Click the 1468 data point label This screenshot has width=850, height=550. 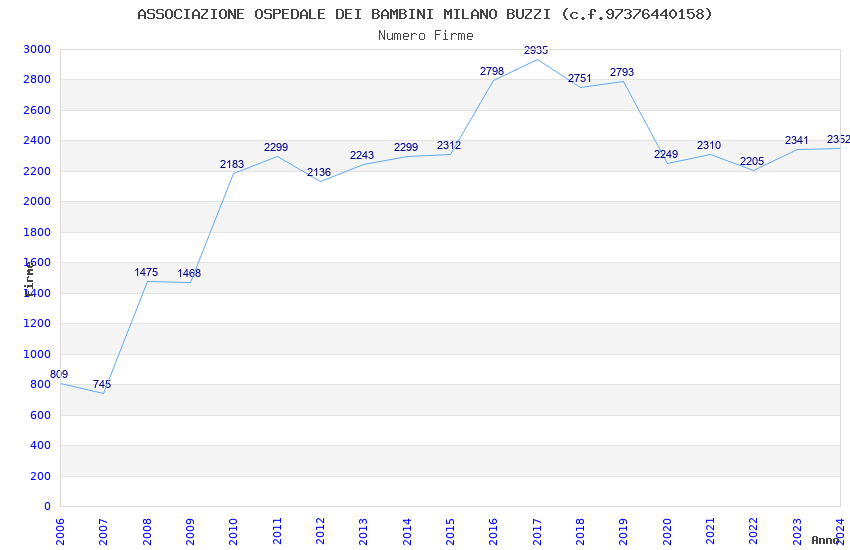pyautogui.click(x=189, y=273)
